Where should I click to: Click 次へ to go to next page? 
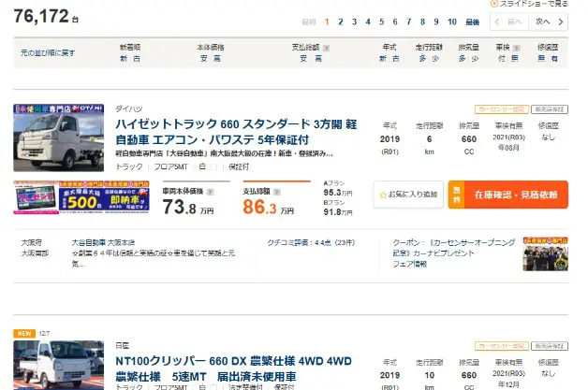click(x=543, y=22)
